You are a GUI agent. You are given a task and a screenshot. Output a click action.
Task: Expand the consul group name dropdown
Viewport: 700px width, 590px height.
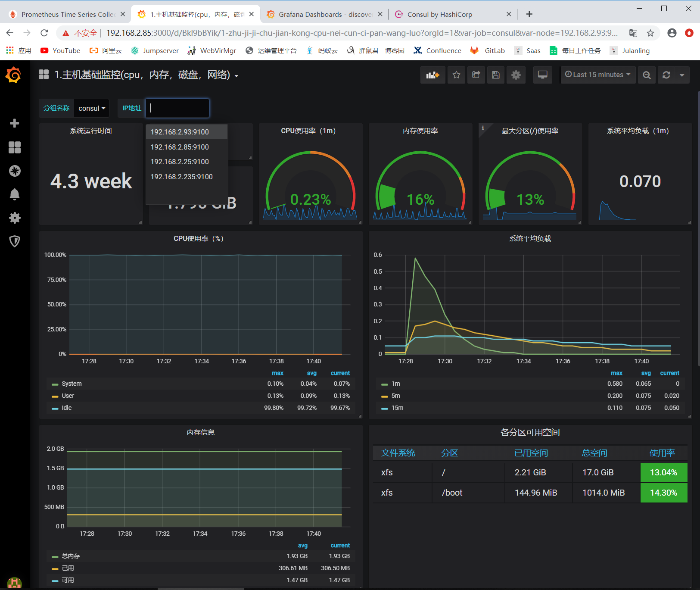[91, 108]
